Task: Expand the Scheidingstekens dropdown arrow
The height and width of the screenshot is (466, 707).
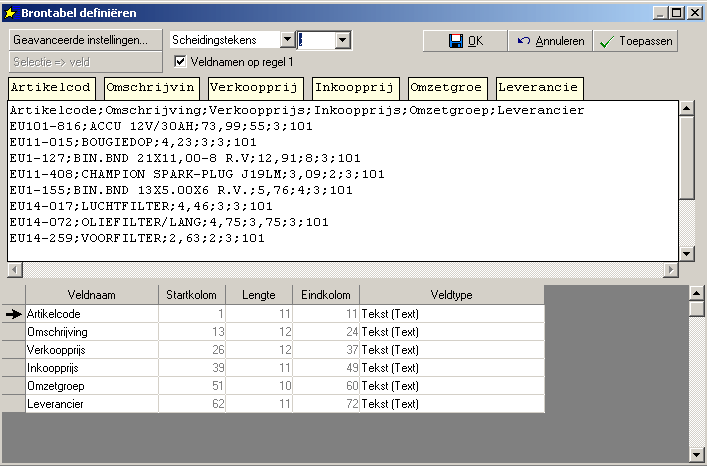Action: point(287,40)
